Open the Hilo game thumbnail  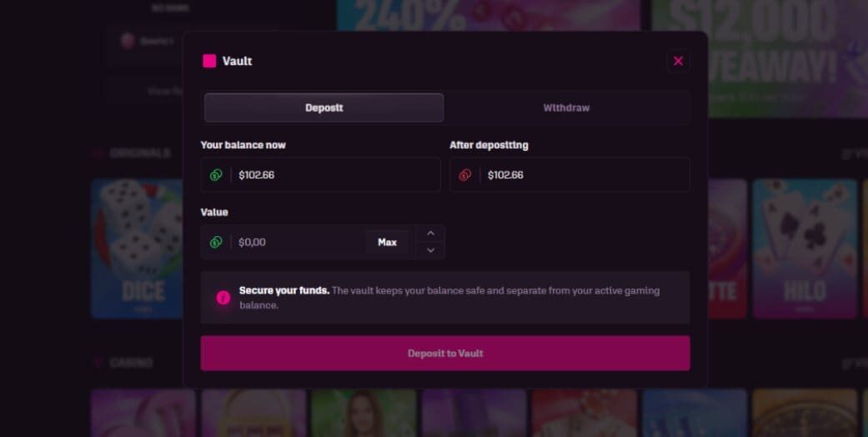coord(804,249)
